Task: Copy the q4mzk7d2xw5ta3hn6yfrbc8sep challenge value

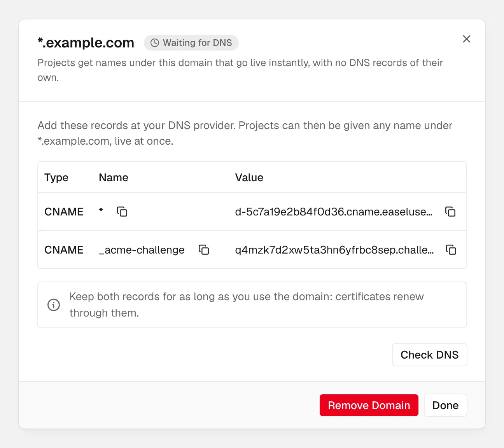Action: (451, 250)
